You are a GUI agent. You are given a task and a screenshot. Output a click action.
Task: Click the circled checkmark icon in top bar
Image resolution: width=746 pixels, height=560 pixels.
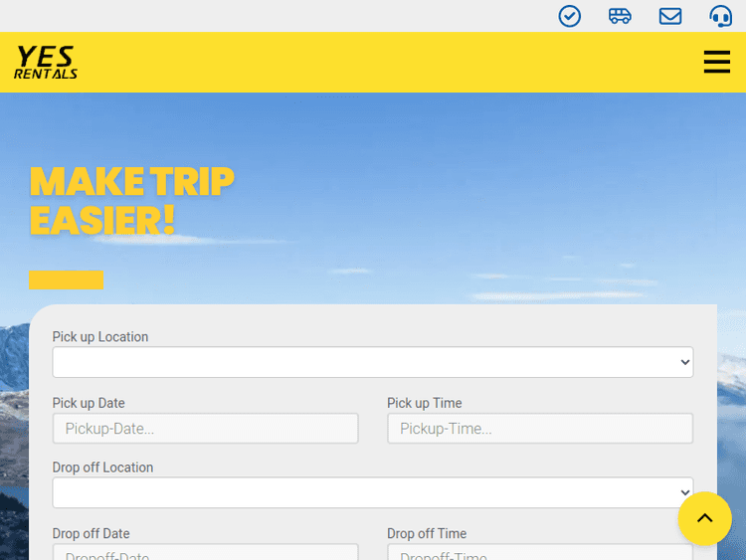[x=569, y=16]
